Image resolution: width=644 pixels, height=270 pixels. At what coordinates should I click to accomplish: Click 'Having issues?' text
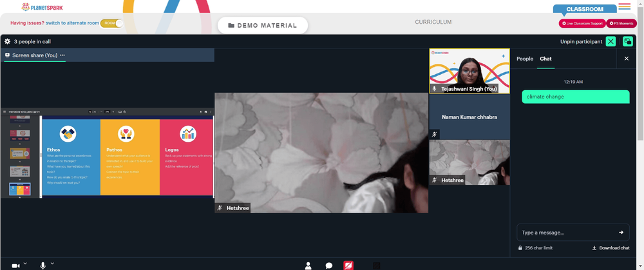pos(27,23)
